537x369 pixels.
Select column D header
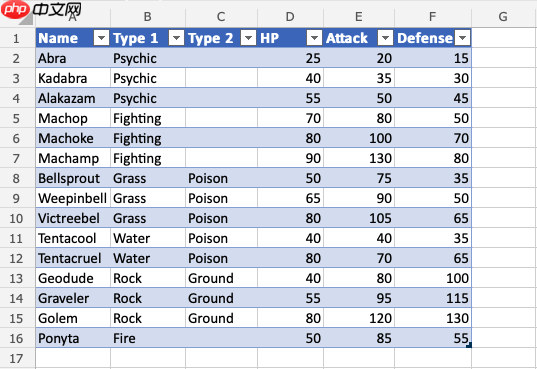click(x=290, y=16)
